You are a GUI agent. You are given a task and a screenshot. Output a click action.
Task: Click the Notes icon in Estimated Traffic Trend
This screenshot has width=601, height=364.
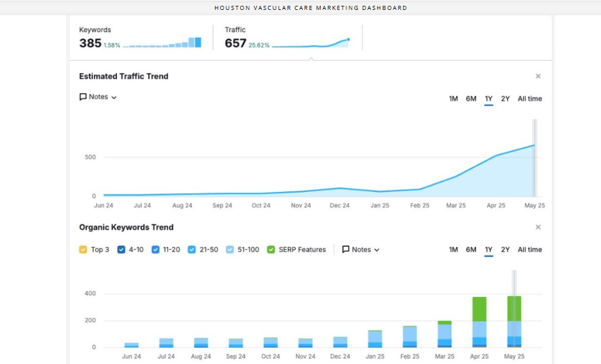click(x=83, y=97)
